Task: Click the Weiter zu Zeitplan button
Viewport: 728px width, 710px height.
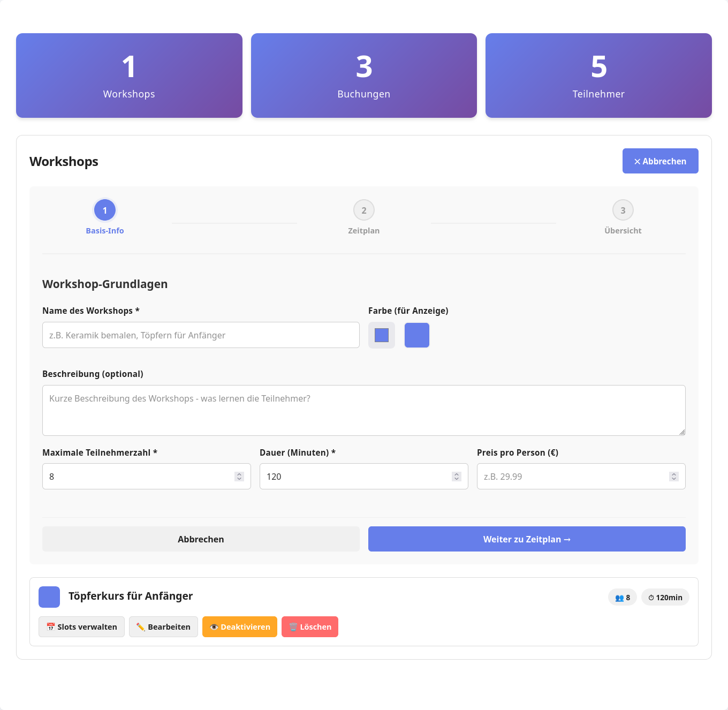Action: coord(527,539)
